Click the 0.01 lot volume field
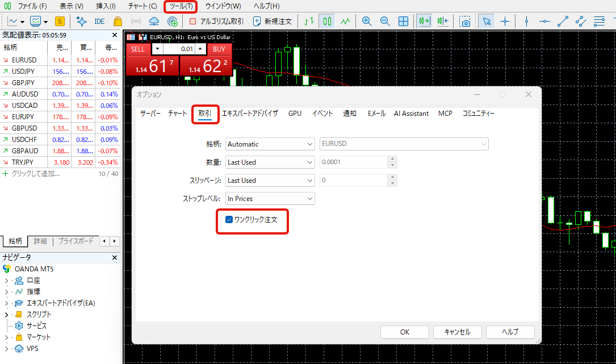 [179, 49]
